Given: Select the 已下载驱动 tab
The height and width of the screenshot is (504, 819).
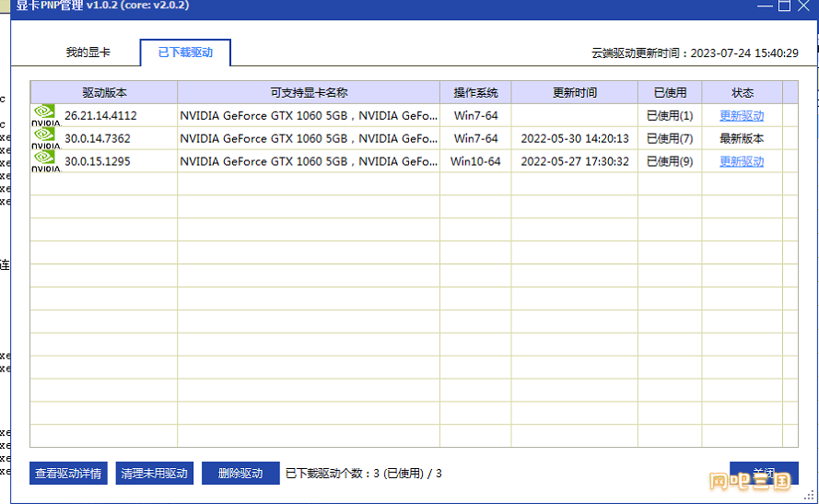Looking at the screenshot, I should click(185, 53).
